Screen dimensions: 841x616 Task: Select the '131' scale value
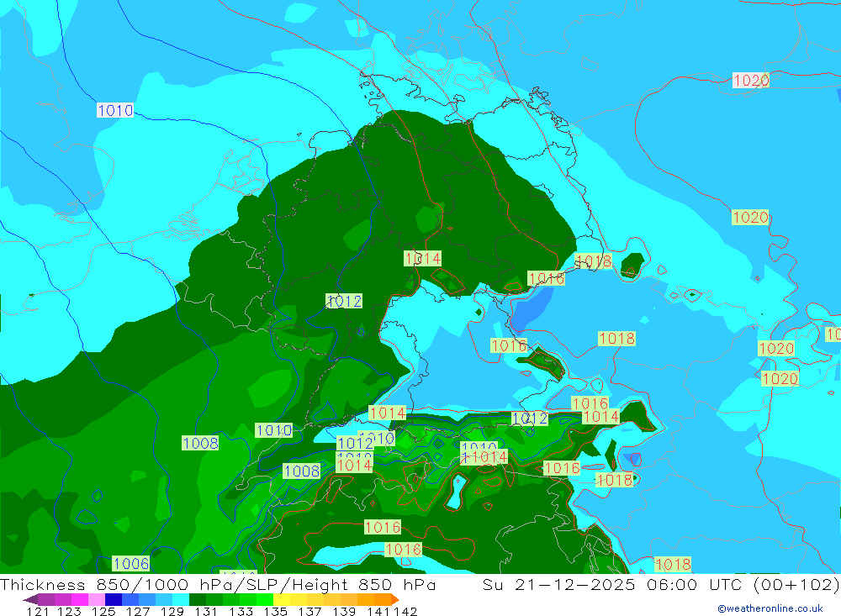(206, 611)
